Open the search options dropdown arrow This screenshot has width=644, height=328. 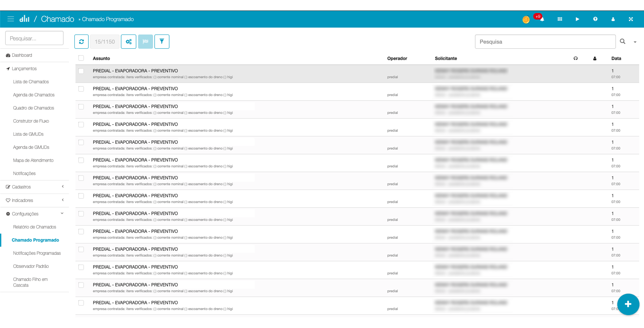(635, 42)
